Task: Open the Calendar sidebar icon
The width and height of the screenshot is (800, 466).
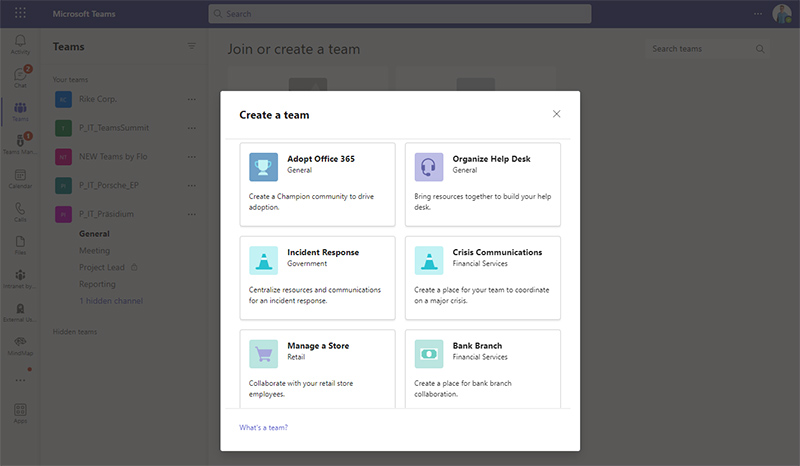Action: (20, 179)
